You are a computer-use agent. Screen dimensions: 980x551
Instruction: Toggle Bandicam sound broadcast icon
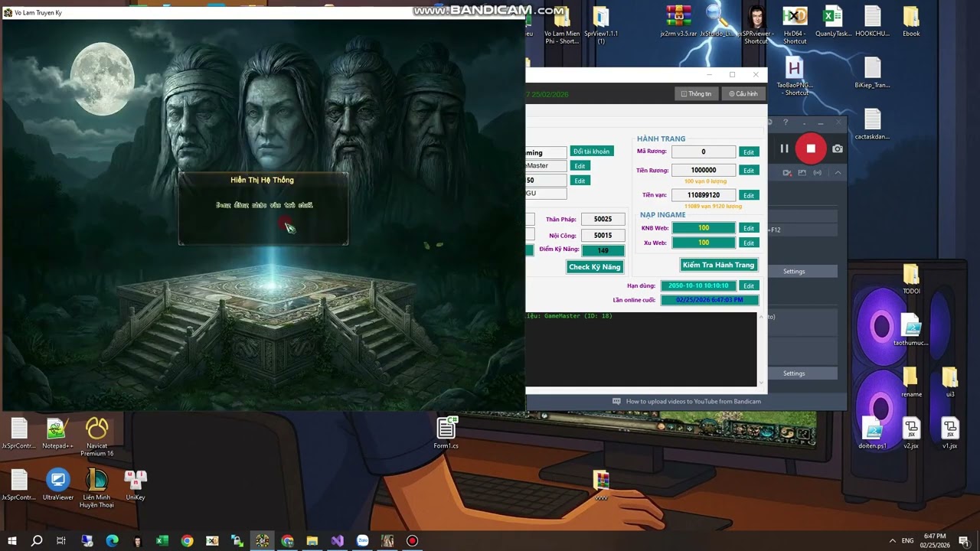[817, 173]
